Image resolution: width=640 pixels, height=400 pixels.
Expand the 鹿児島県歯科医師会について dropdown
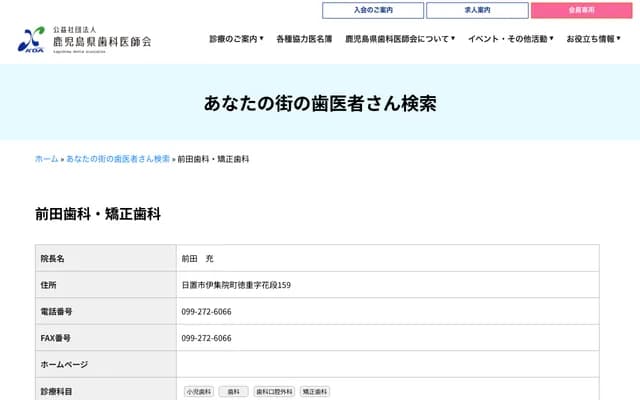click(x=399, y=39)
